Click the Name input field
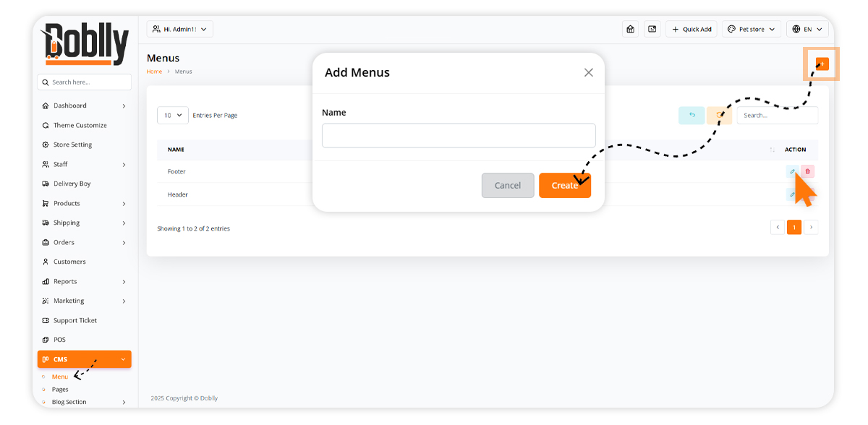 (x=459, y=135)
